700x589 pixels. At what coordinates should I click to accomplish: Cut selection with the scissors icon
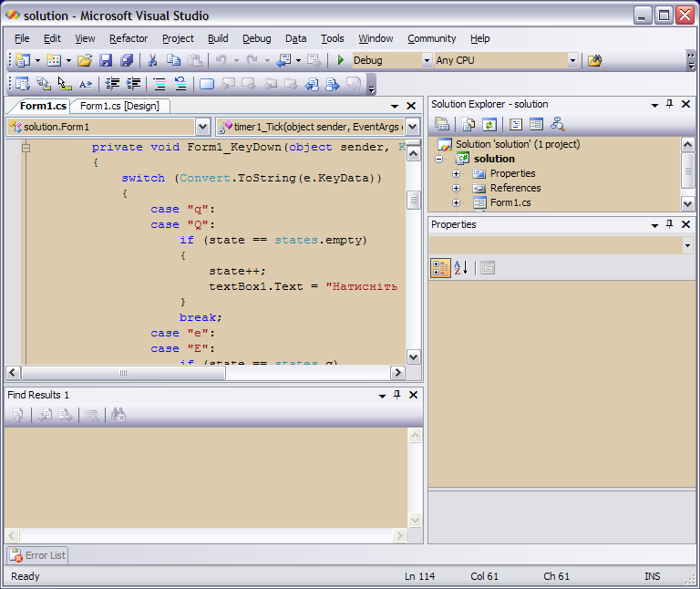153,60
